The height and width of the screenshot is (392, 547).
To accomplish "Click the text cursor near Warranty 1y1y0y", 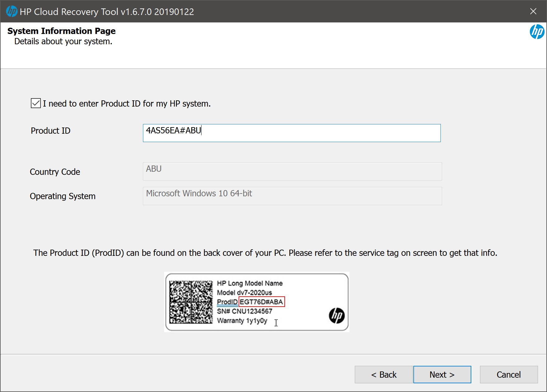I will 276,323.
